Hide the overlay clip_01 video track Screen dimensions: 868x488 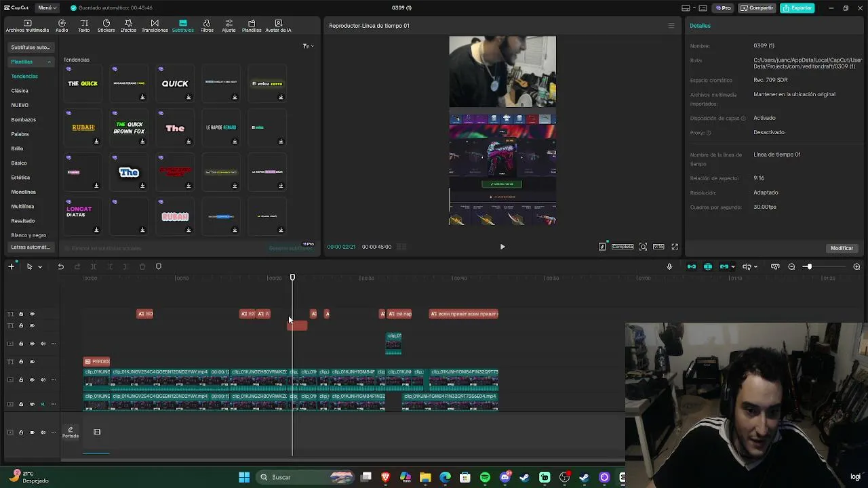click(x=32, y=344)
